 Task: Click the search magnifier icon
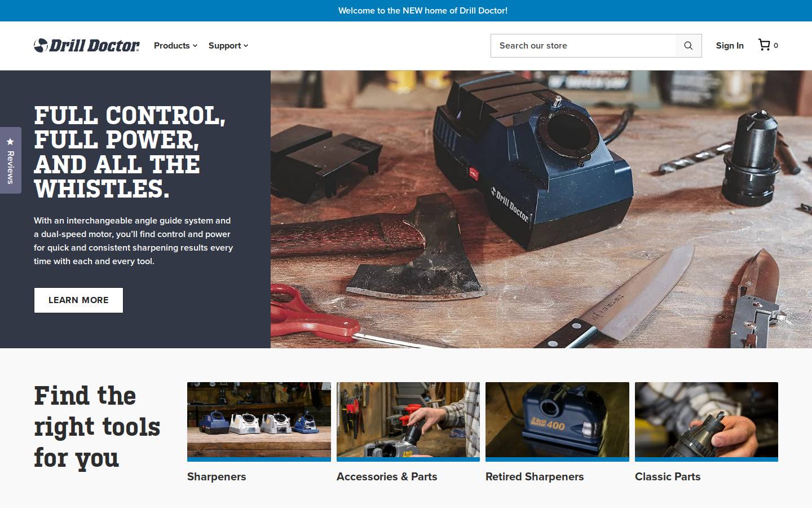point(689,46)
